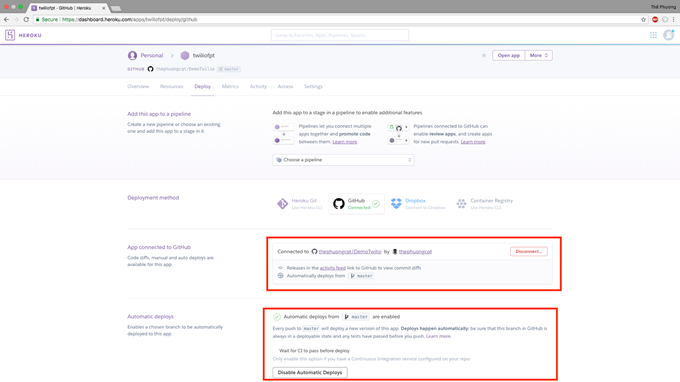680x382 pixels.
Task: Focus the Jump to Favorites search field
Action: point(340,35)
